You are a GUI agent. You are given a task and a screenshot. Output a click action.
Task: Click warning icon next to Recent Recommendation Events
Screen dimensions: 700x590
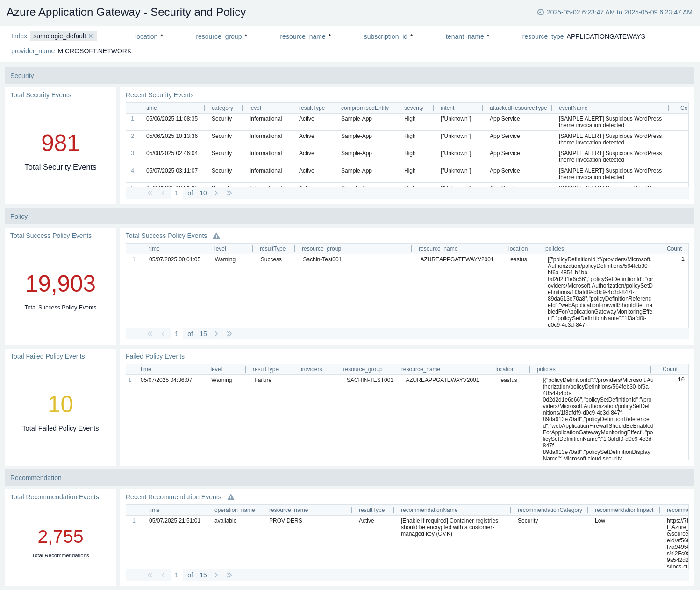click(231, 497)
